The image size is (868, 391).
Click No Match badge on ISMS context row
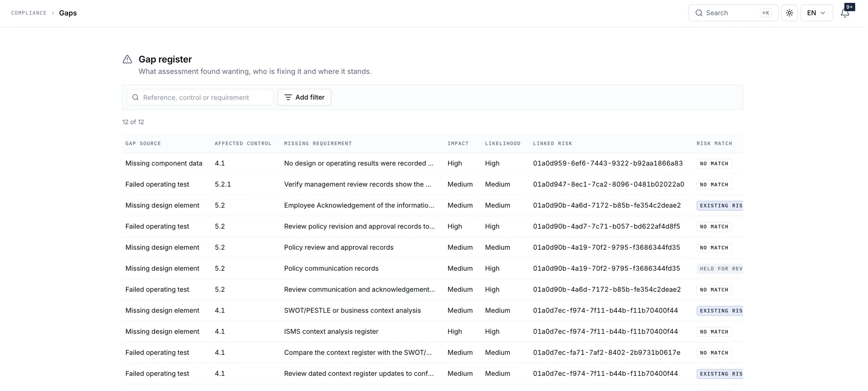point(714,331)
